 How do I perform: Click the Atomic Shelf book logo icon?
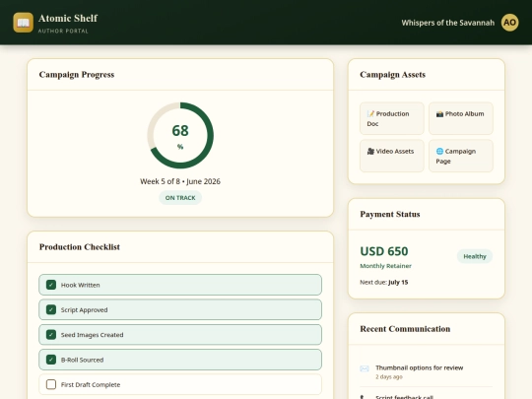click(x=23, y=23)
